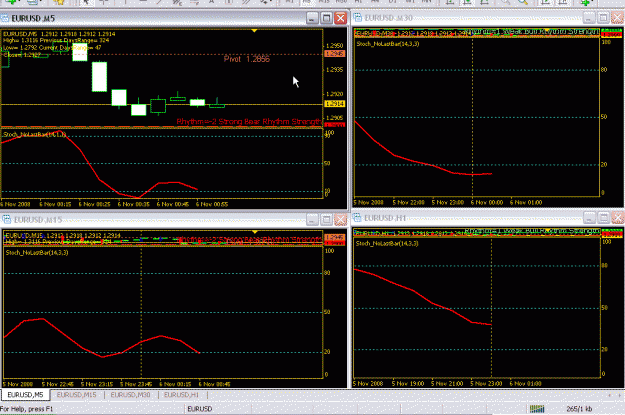Viewport: 625px width, 415px height.
Task: Click the yellow 1.2914 price label
Action: click(335, 104)
